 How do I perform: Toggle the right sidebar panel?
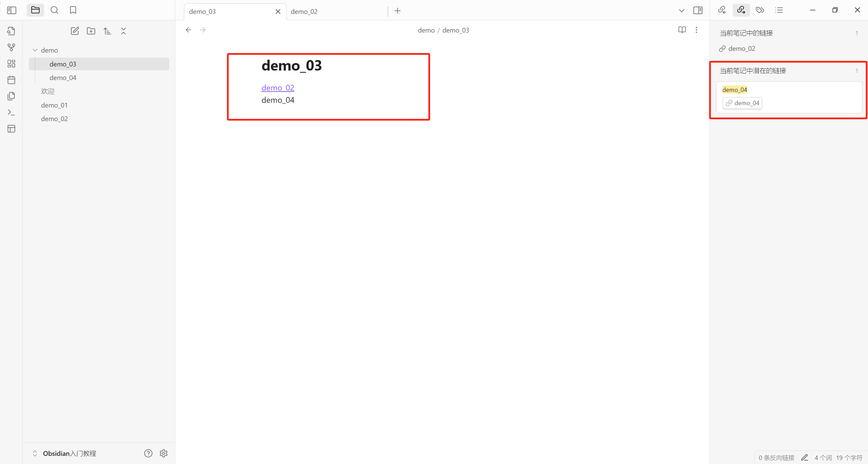[698, 10]
